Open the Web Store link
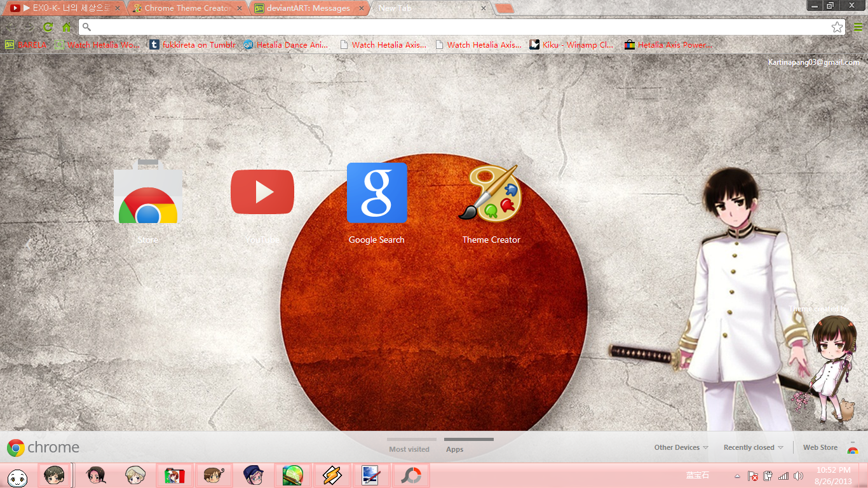This screenshot has height=488, width=868. pyautogui.click(x=820, y=447)
